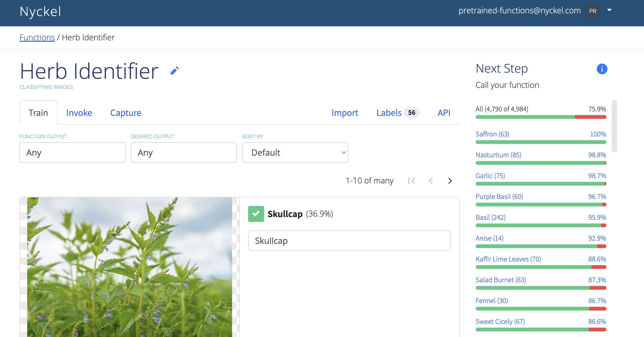
Task: Switch to the Capture tab
Action: coord(126,112)
